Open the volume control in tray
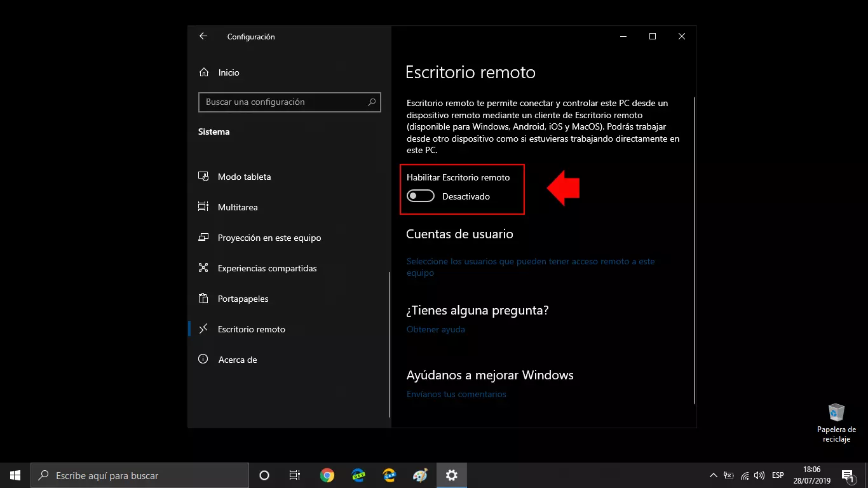 click(x=759, y=475)
